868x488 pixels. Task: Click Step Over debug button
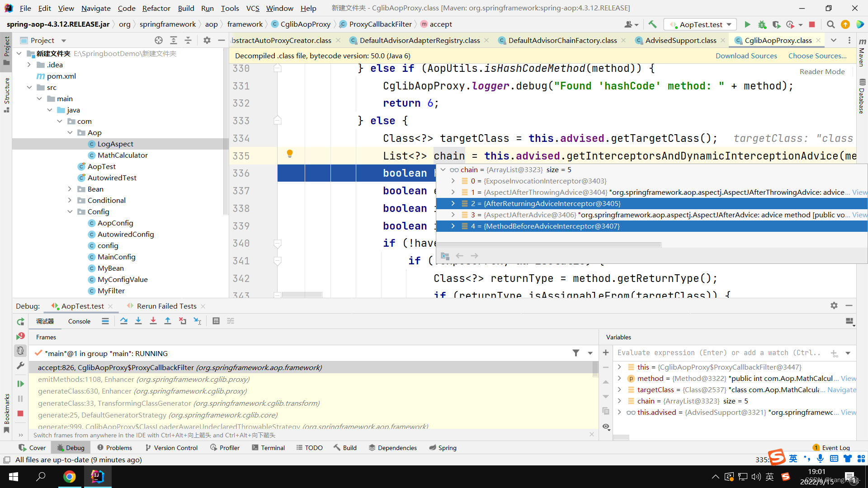coord(123,321)
